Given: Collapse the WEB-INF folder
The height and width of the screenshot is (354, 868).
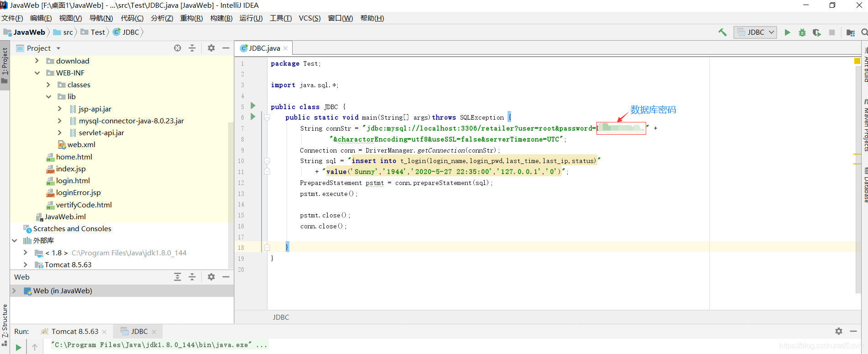Looking at the screenshot, I should (37, 73).
